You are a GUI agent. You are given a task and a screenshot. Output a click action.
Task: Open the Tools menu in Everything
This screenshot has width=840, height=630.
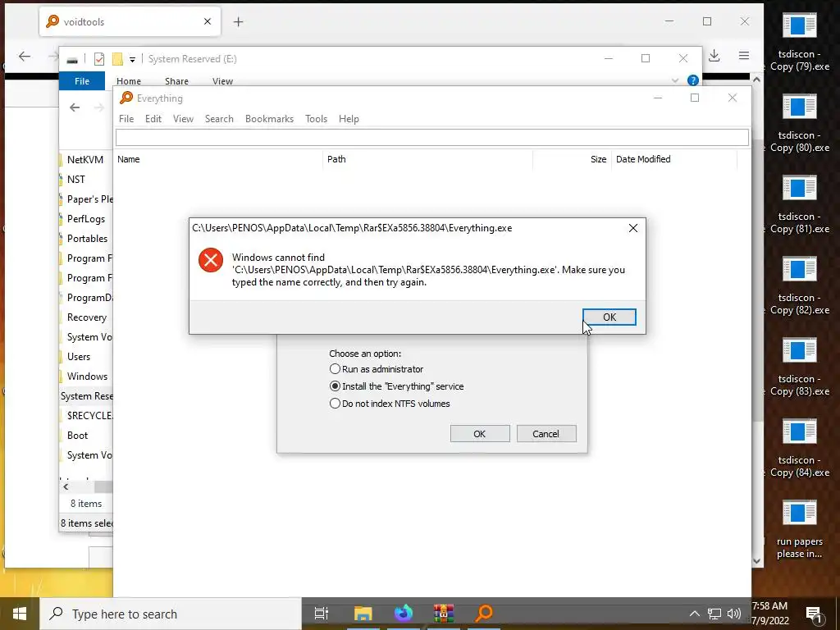pyautogui.click(x=316, y=119)
